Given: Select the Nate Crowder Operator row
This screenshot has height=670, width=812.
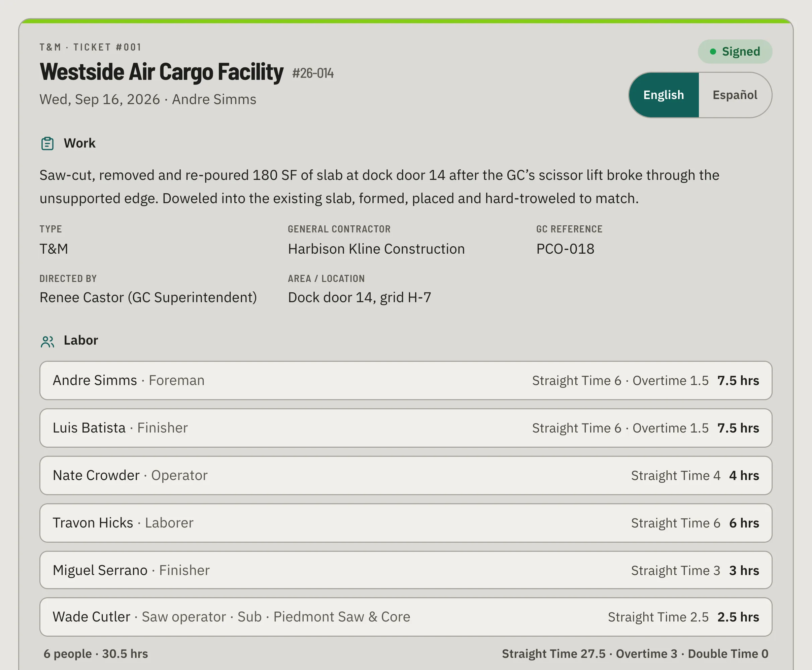Looking at the screenshot, I should coord(406,476).
